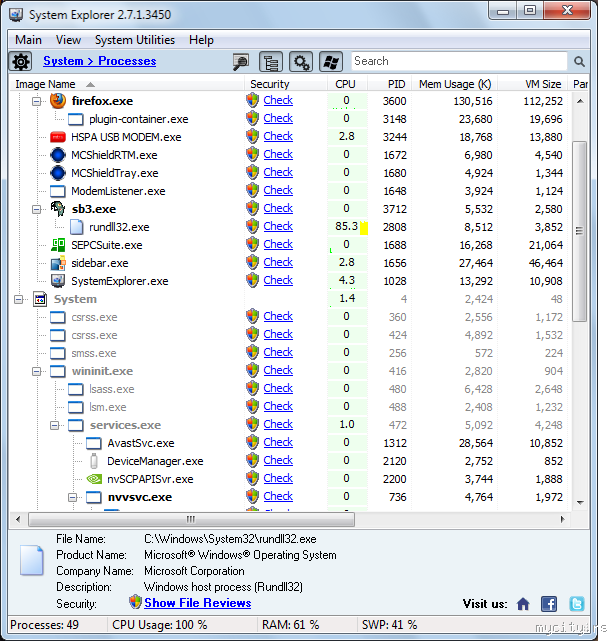Click the sb3.exe process icon
The height and width of the screenshot is (641, 614).
(x=58, y=208)
